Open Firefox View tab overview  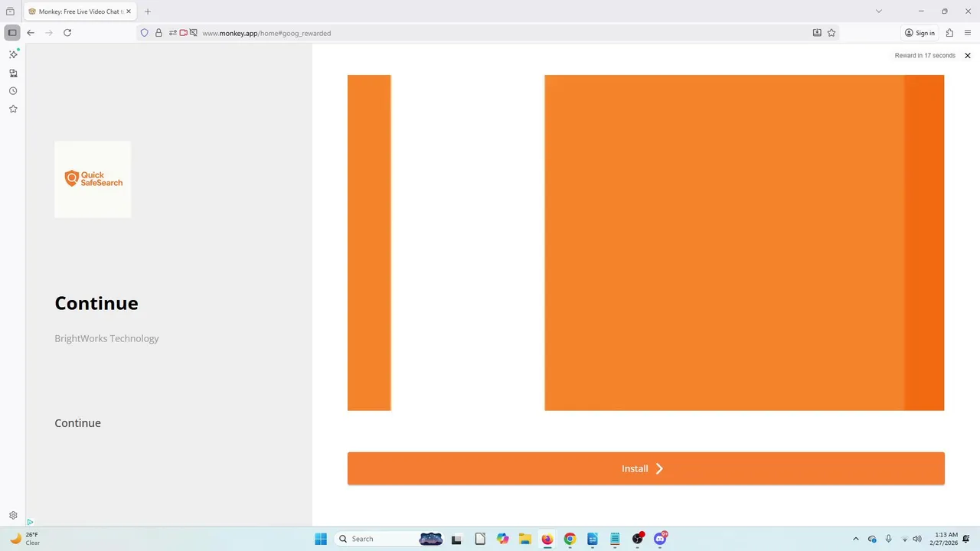10,11
